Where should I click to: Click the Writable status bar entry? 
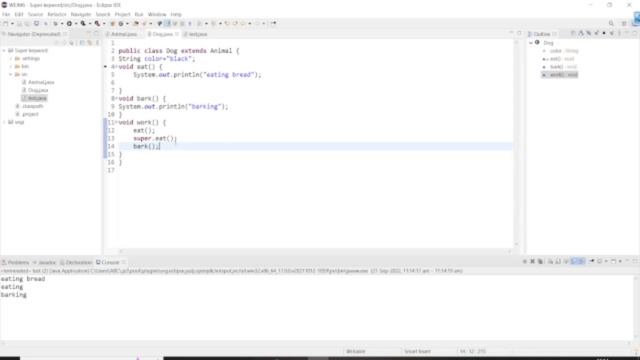[x=356, y=351]
